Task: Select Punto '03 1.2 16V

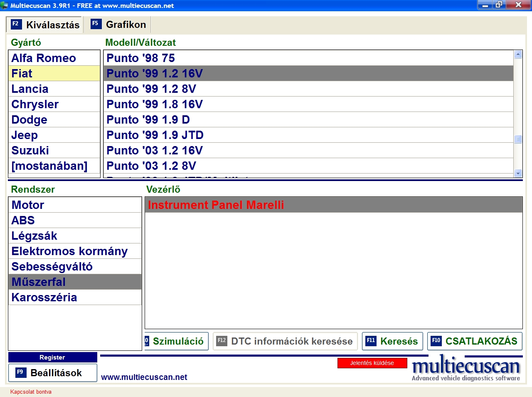Action: click(308, 150)
